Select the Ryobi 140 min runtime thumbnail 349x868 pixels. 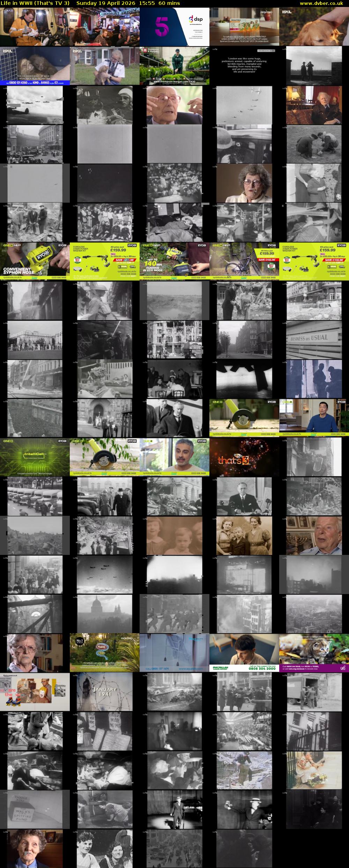click(x=174, y=261)
